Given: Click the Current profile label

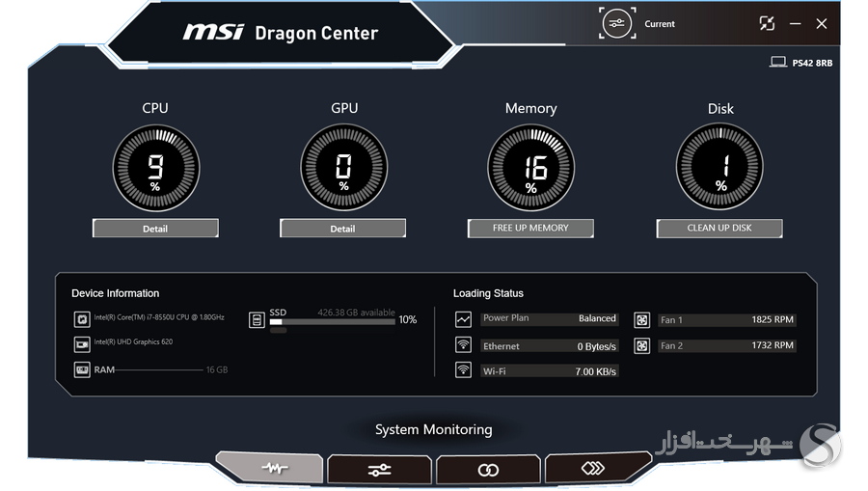Looking at the screenshot, I should (660, 24).
